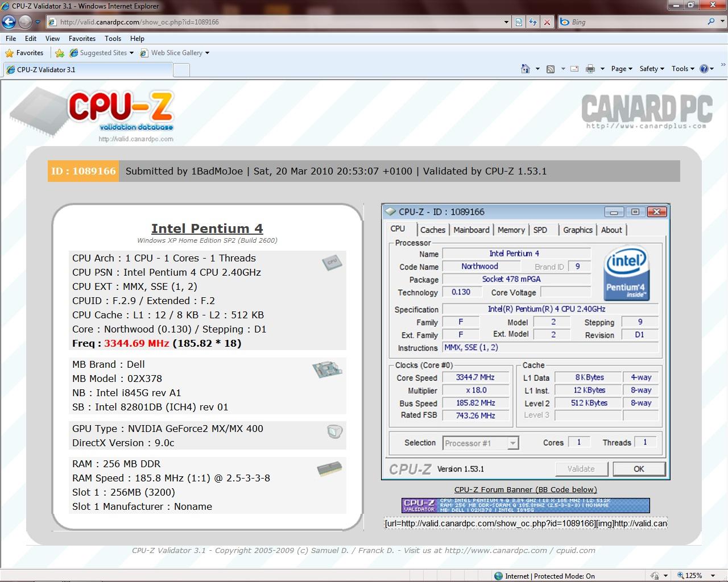Click the CPU-Z validator forum banner image
The height and width of the screenshot is (582, 728).
tap(526, 505)
